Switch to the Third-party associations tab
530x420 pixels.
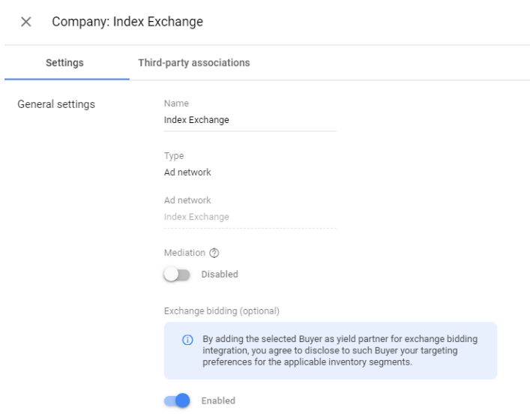pyautogui.click(x=193, y=63)
